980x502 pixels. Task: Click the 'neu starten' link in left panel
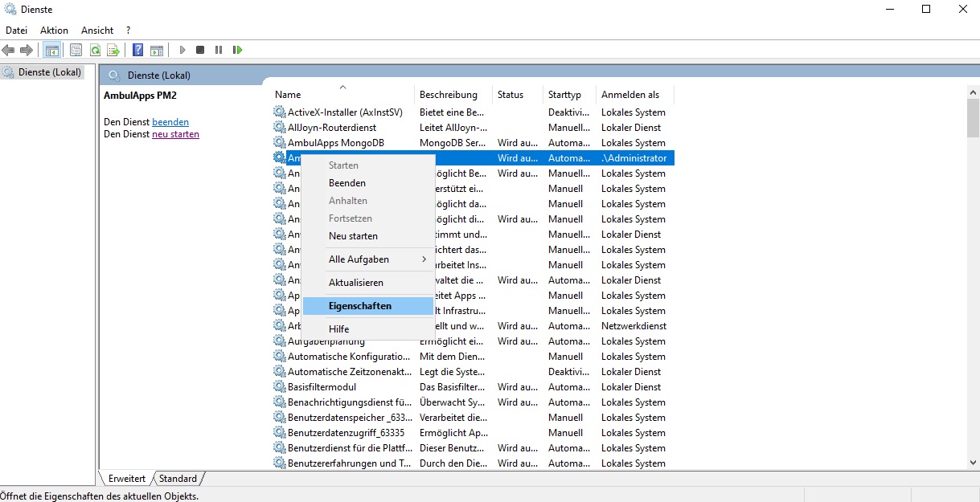pos(175,134)
